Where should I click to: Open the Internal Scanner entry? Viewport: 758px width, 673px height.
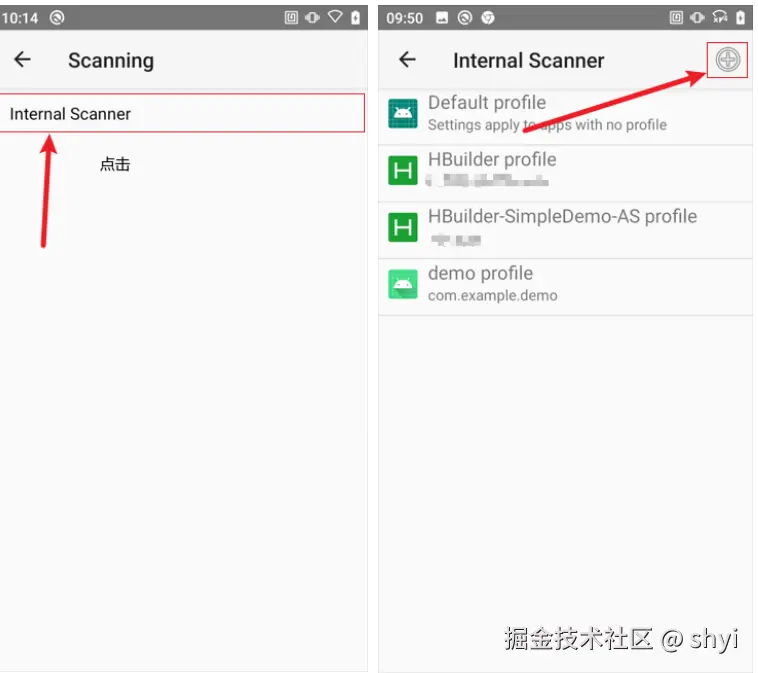(x=182, y=113)
